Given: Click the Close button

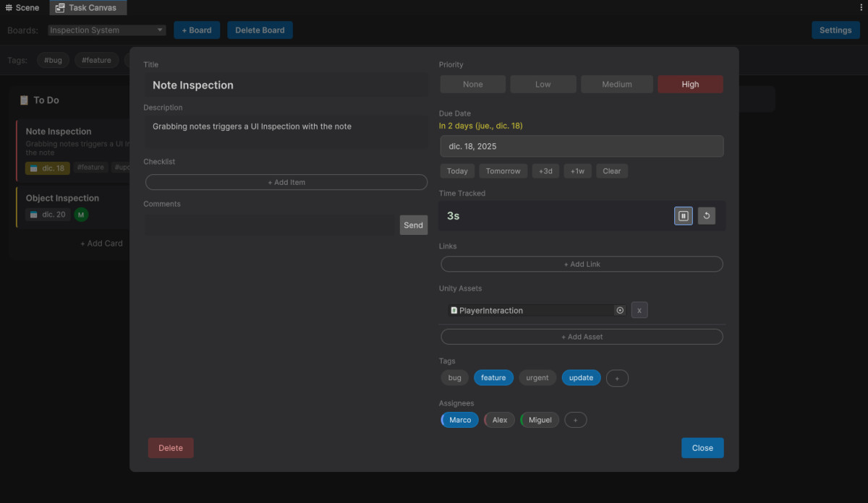Looking at the screenshot, I should 702,448.
